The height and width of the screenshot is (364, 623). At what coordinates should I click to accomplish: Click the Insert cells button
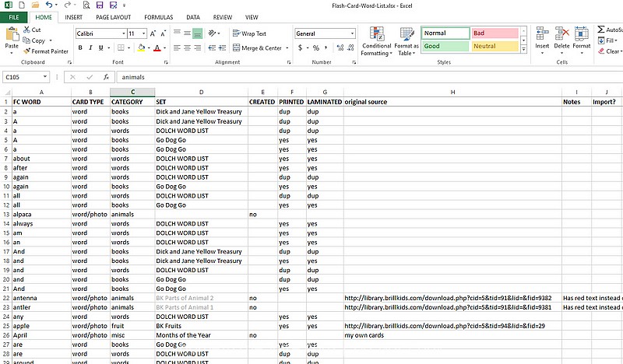(x=542, y=40)
